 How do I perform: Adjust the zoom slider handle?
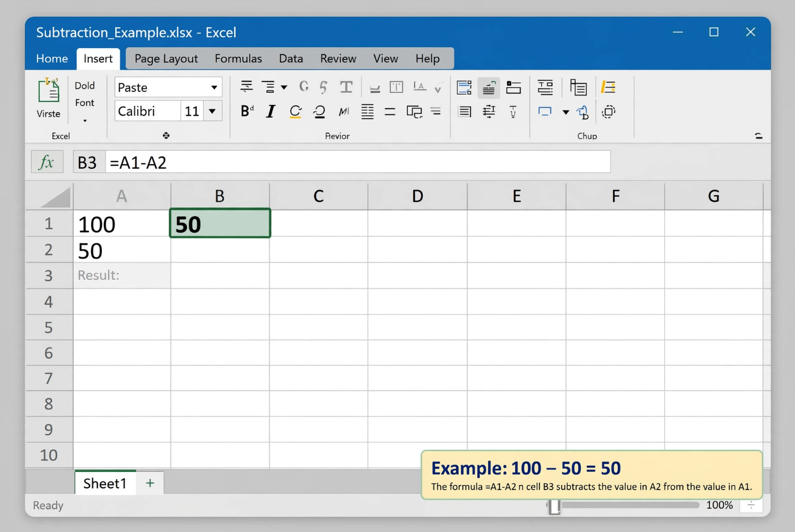click(x=554, y=506)
